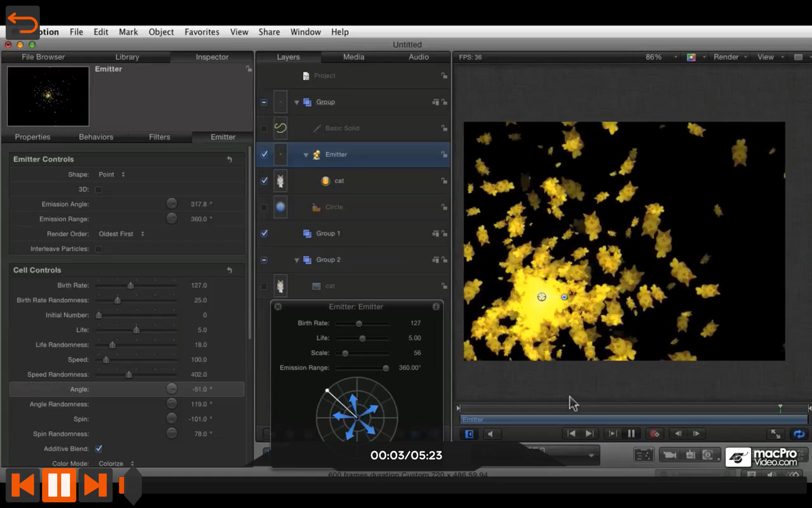The height and width of the screenshot is (508, 812).
Task: Click the lock icon on Emitter layer
Action: click(x=444, y=155)
